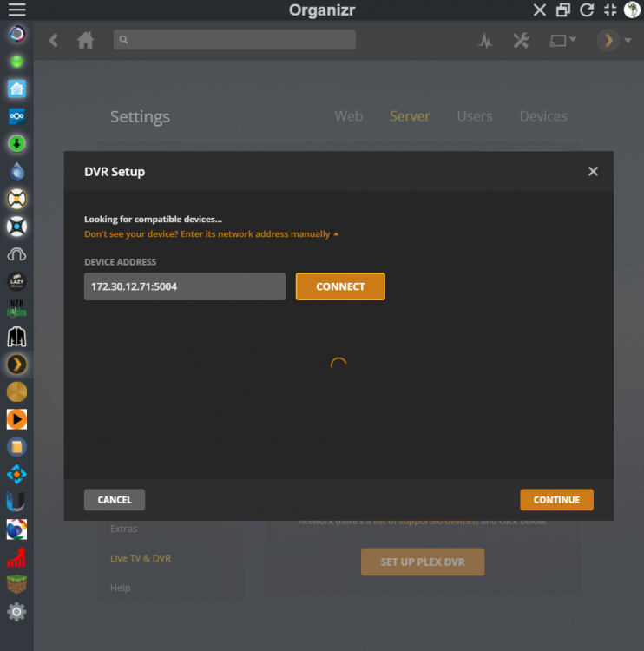Screen dimensions: 644x651
Task: Open the blue Sonarr sidebar icon
Action: point(17,227)
